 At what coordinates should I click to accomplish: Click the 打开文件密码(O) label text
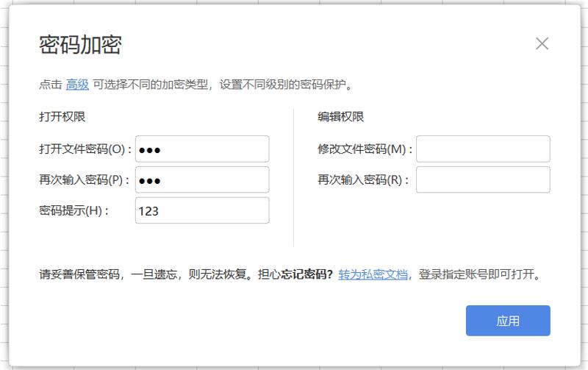point(85,149)
